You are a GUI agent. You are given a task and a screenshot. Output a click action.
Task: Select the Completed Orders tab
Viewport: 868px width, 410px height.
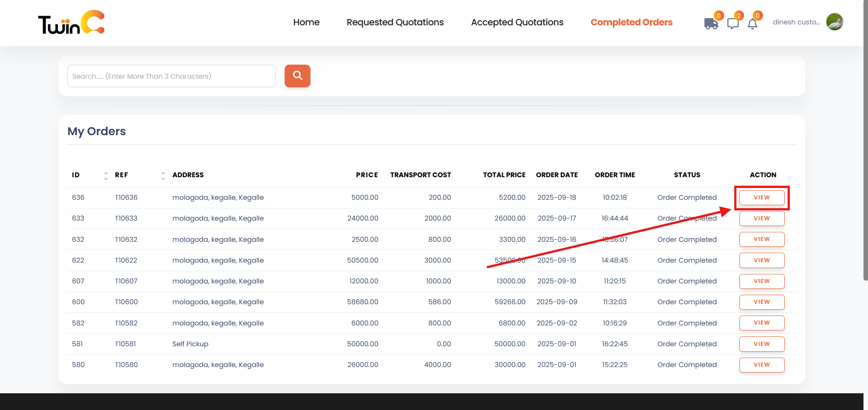[631, 22]
